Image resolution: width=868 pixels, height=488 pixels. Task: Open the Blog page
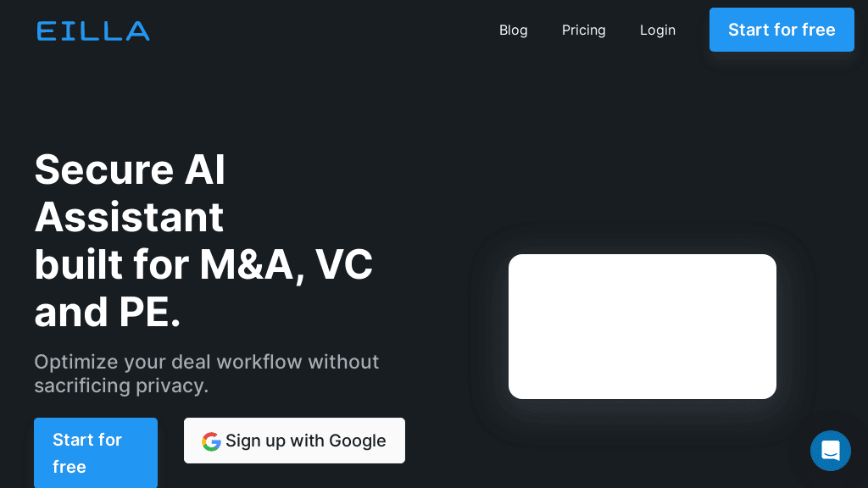pyautogui.click(x=513, y=30)
